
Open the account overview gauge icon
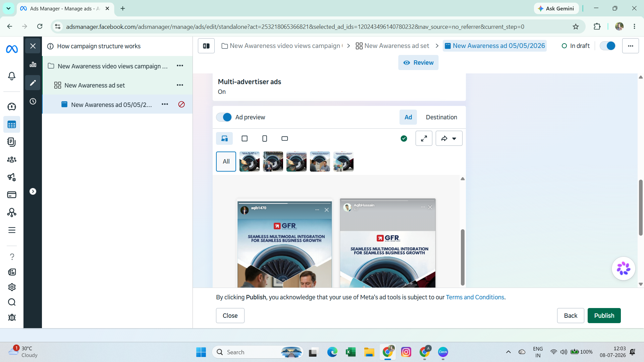pos(12,107)
